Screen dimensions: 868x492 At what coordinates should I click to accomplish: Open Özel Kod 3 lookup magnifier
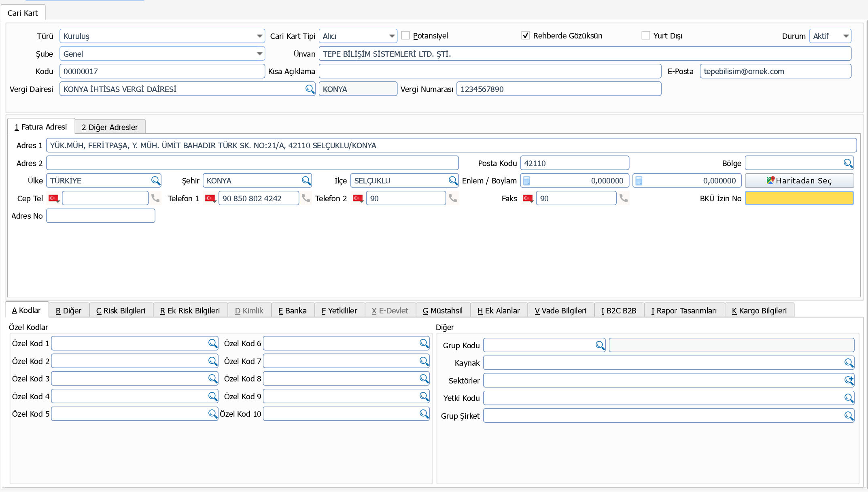pos(212,379)
